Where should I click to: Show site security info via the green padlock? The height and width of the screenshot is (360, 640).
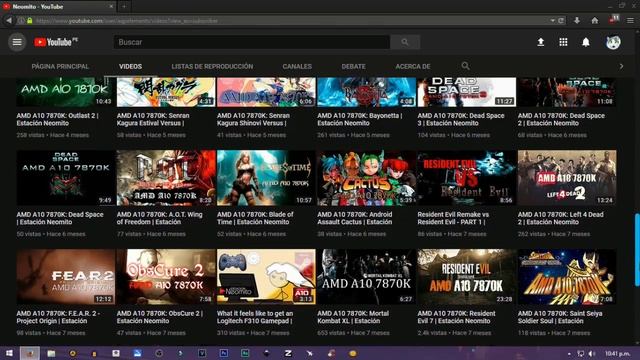30,20
